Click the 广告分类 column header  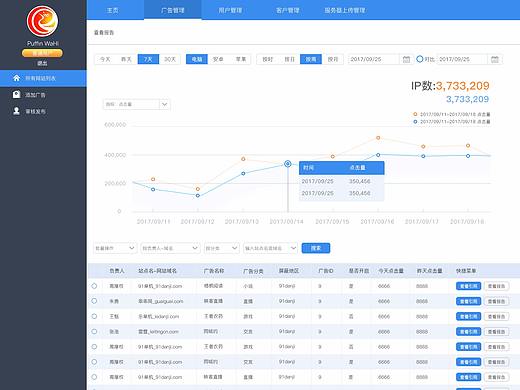click(253, 271)
